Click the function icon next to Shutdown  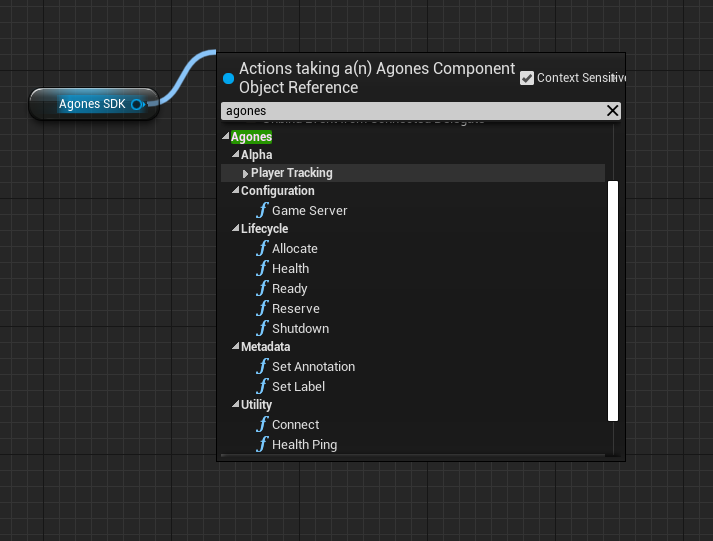(x=263, y=329)
